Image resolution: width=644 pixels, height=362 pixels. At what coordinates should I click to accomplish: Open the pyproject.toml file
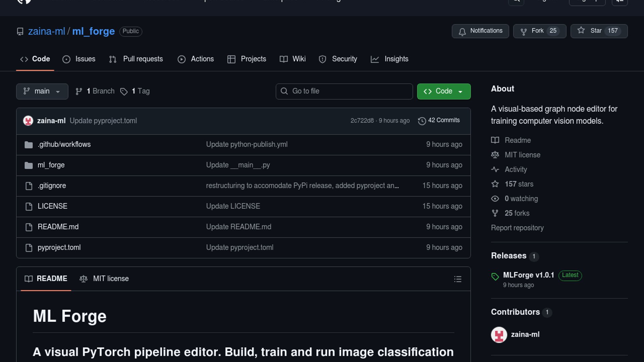59,247
